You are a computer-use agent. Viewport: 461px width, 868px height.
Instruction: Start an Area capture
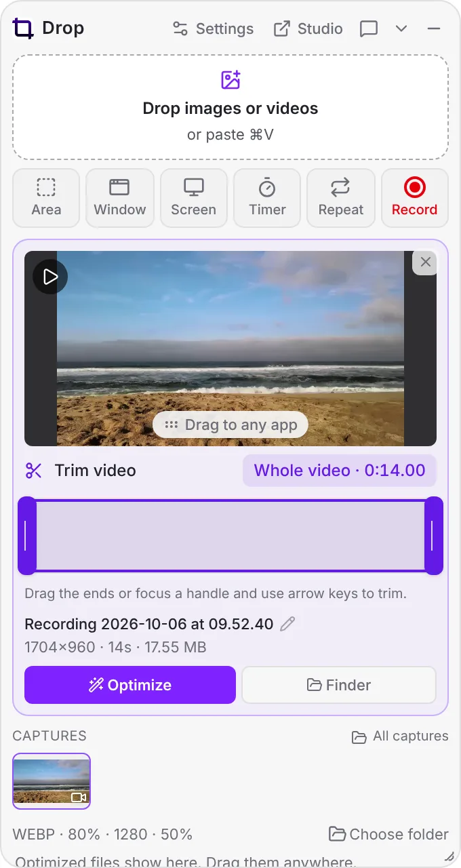[x=46, y=197]
